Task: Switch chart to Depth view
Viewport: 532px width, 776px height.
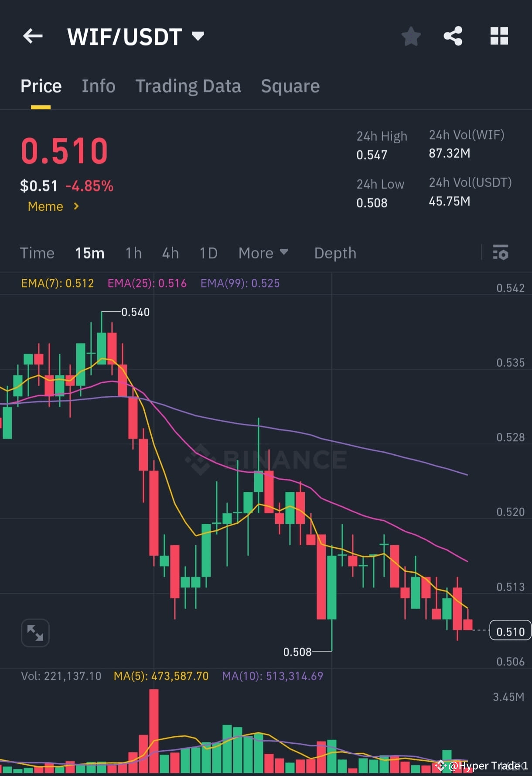Action: coord(335,253)
